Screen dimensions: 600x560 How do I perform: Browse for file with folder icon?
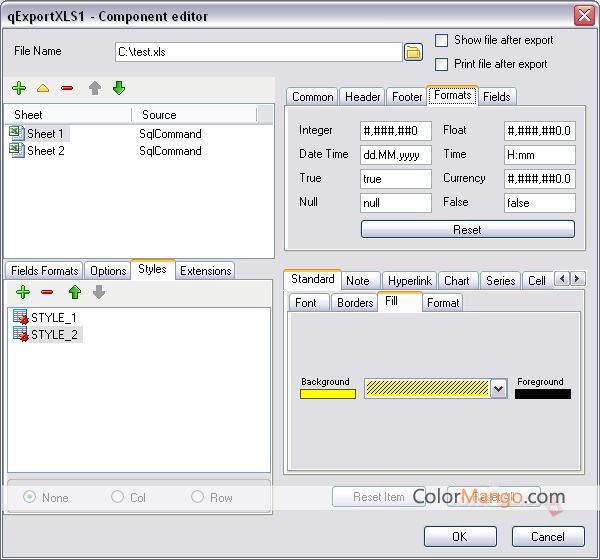point(413,52)
